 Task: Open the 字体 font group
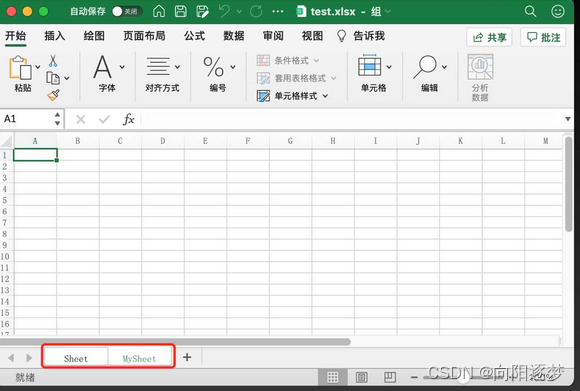pos(108,74)
